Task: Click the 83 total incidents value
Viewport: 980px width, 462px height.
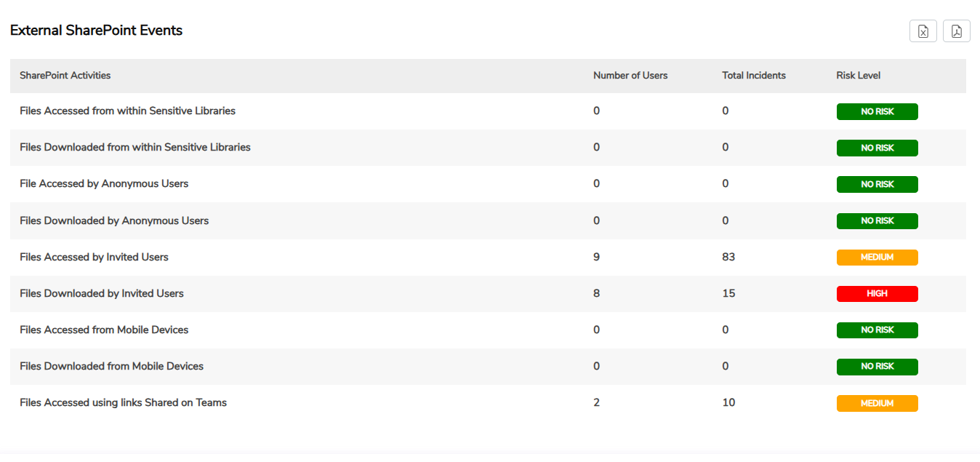Action: pos(728,257)
